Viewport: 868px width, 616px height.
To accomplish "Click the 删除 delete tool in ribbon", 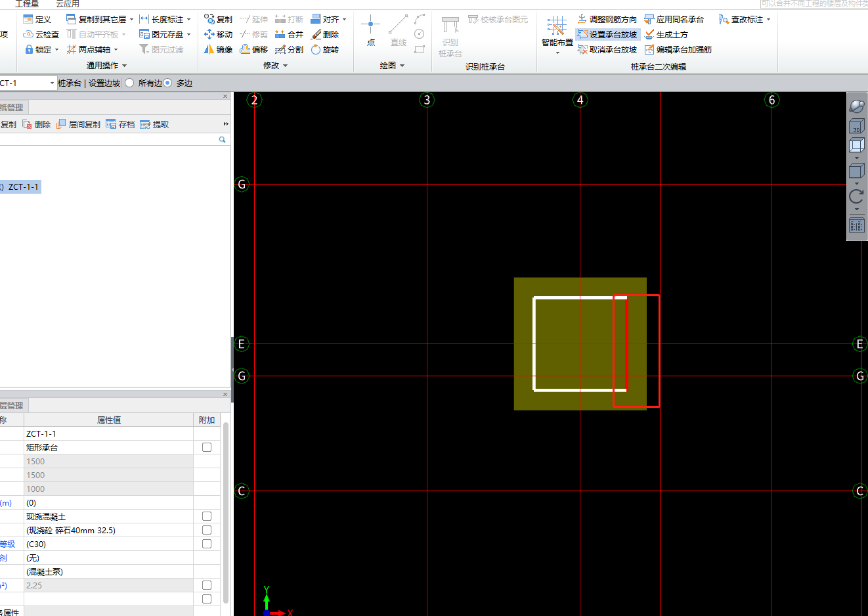I will coord(325,34).
